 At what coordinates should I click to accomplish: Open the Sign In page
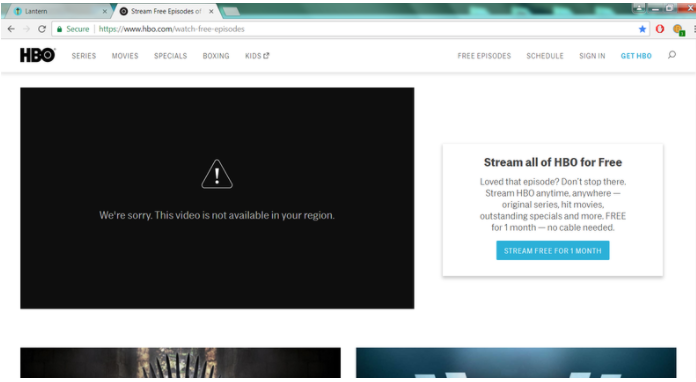point(592,56)
